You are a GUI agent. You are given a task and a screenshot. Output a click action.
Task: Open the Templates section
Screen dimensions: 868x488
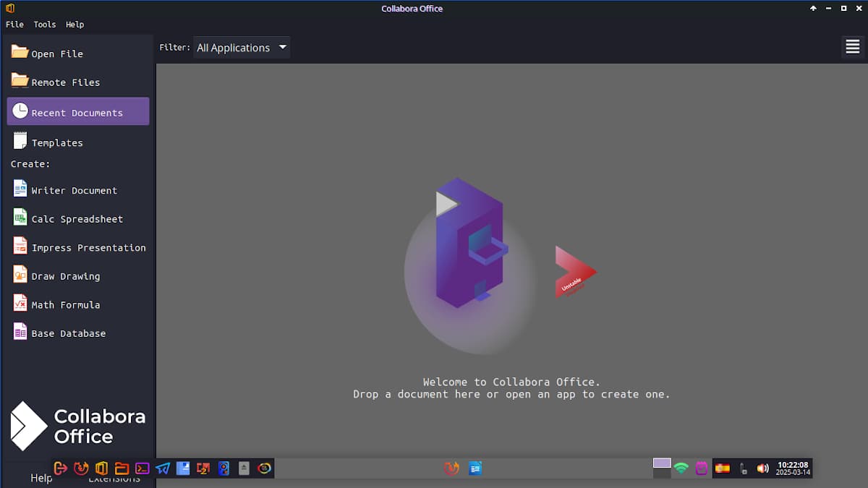point(56,142)
